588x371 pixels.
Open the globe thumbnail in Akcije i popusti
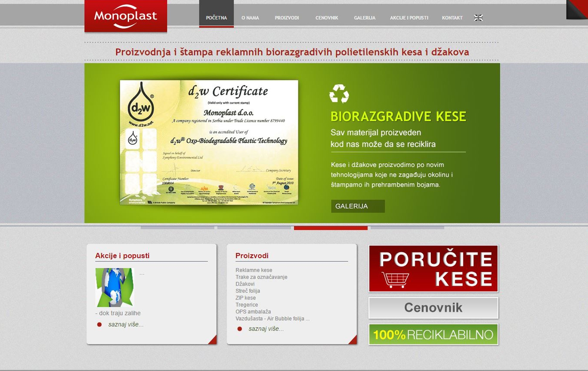115,288
